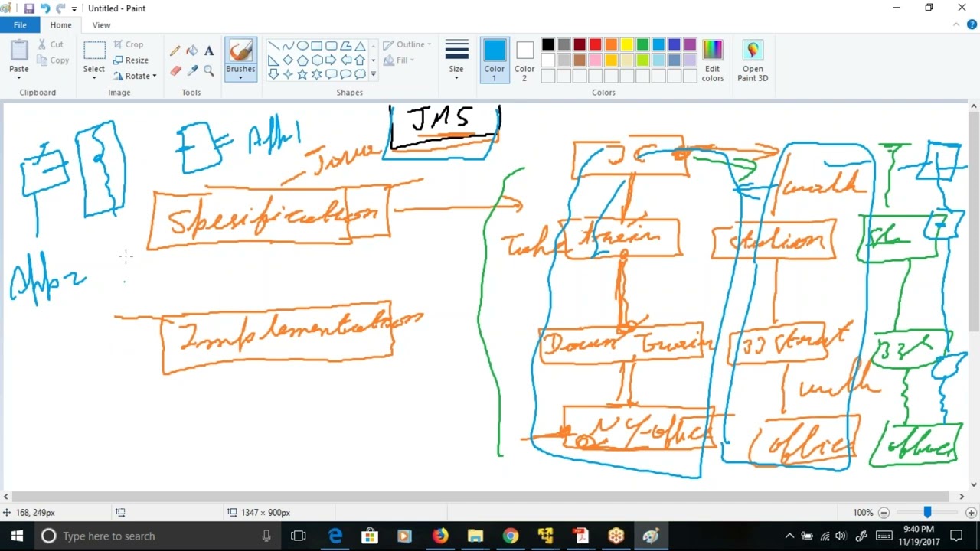Image resolution: width=980 pixels, height=551 pixels.
Task: Pick the purple color swatch
Action: pyautogui.click(x=691, y=44)
